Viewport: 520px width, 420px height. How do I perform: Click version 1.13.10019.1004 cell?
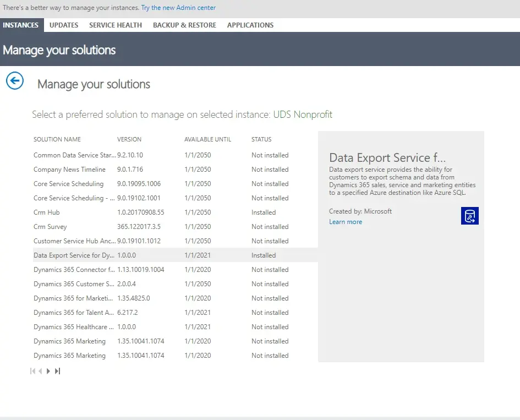(x=141, y=269)
